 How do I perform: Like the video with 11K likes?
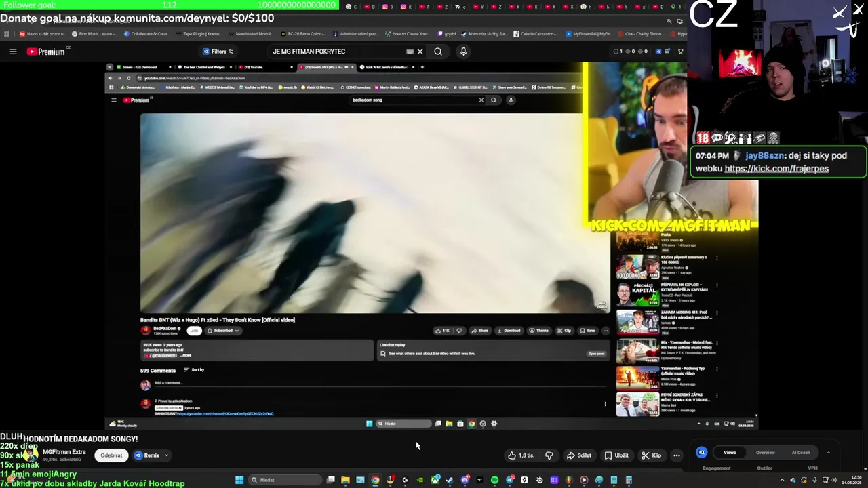442,331
